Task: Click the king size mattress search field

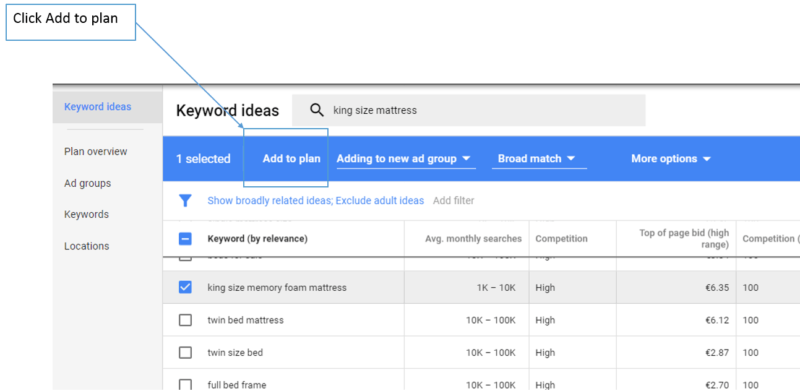Action: pyautogui.click(x=468, y=110)
